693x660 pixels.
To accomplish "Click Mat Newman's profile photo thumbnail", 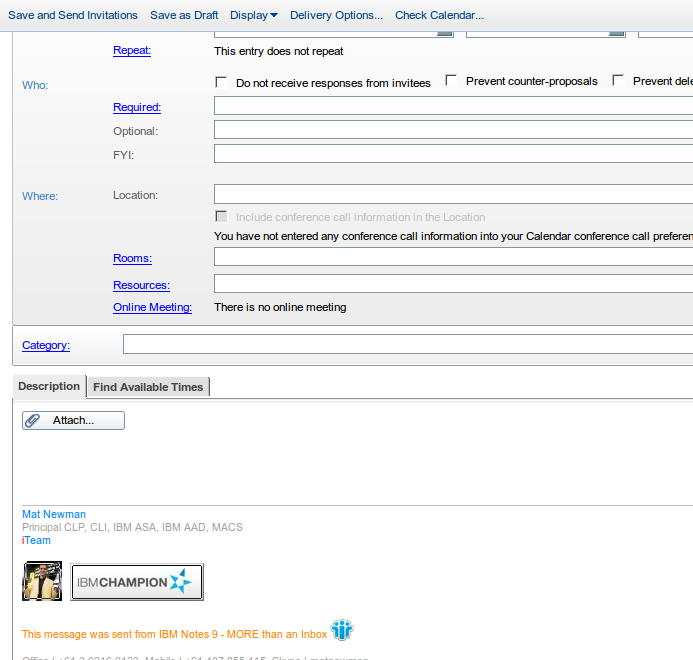I will click(x=42, y=581).
